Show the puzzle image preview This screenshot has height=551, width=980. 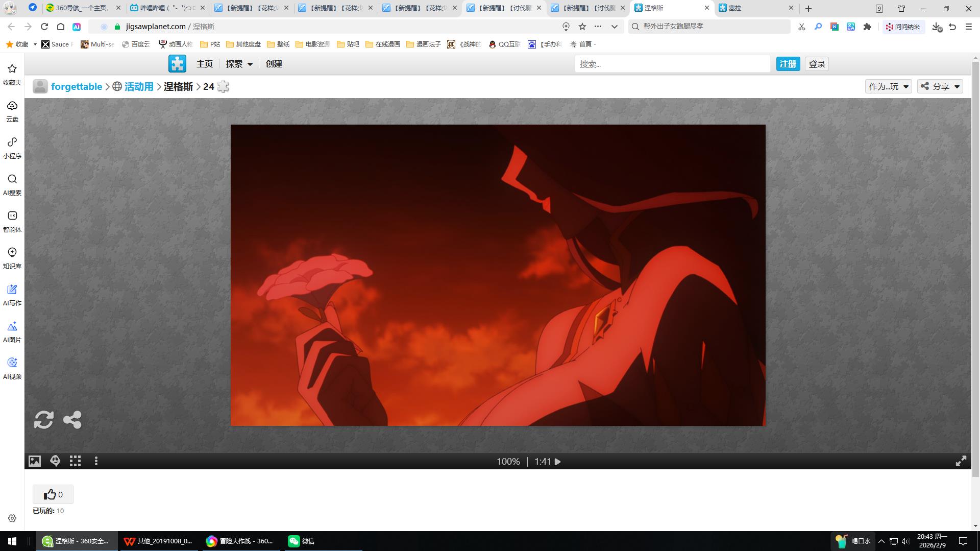[34, 461]
